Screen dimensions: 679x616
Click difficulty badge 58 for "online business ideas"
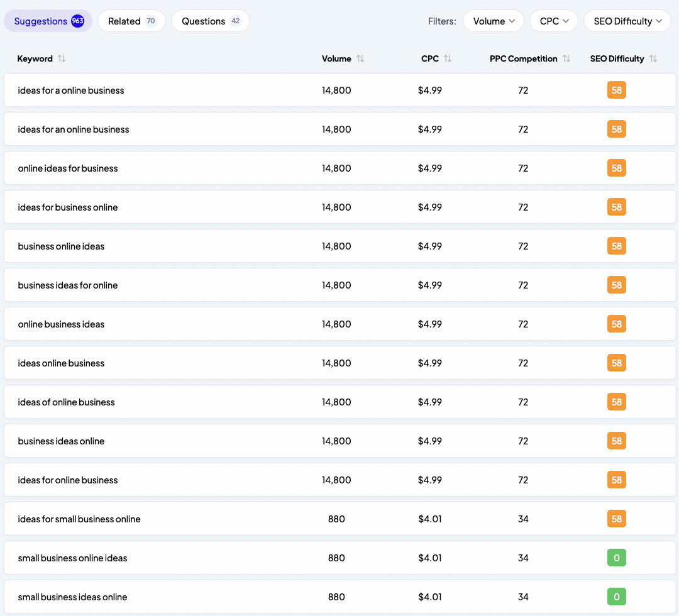coord(617,324)
